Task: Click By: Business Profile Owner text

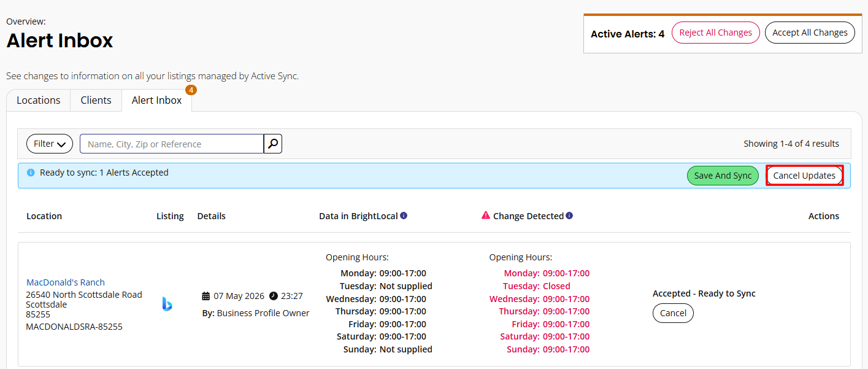Action: point(256,313)
